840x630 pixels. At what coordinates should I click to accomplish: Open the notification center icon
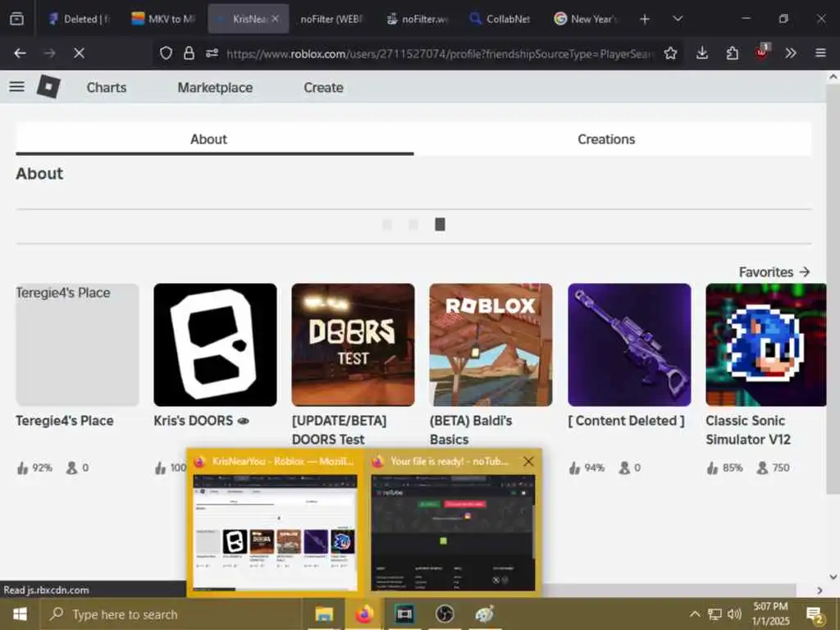point(815,615)
